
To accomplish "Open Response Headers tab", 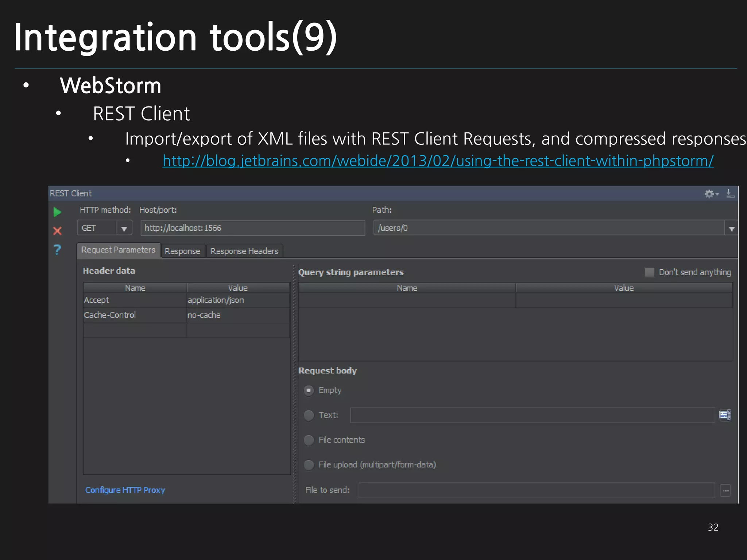I will [244, 251].
